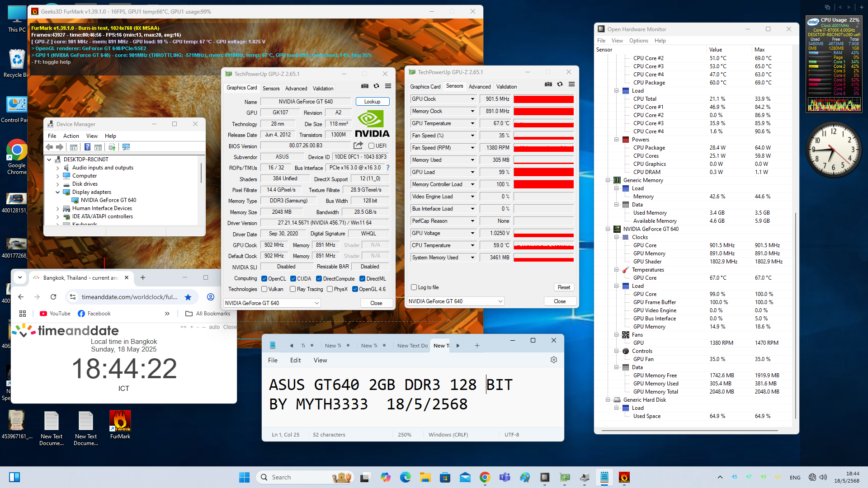
Task: Click the BIOS export share icon in GPU-Z
Action: [358, 145]
